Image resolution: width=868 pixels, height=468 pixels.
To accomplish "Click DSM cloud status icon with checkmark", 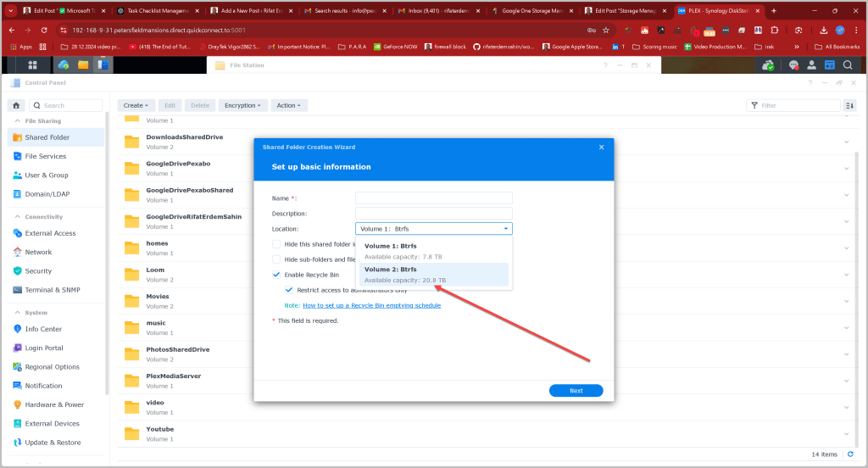I will [x=768, y=65].
